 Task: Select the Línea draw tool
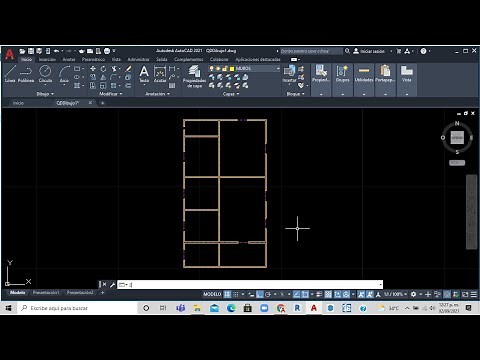pos(10,74)
